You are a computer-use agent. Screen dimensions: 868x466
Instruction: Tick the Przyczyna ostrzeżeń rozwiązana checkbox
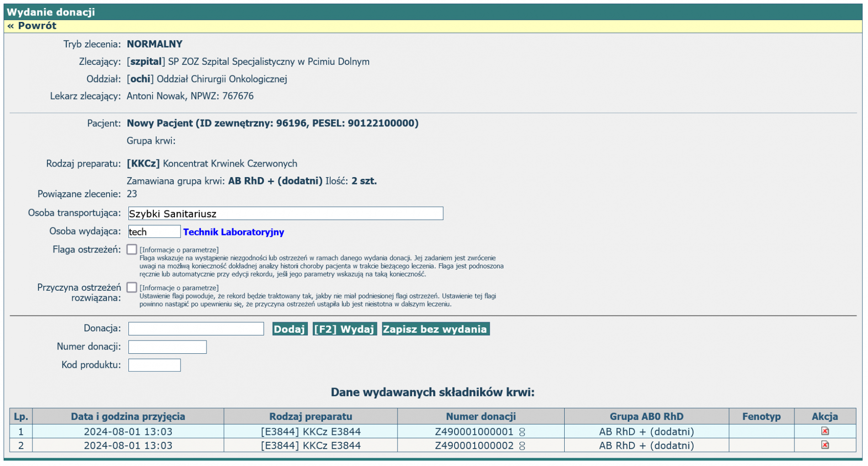pos(132,287)
